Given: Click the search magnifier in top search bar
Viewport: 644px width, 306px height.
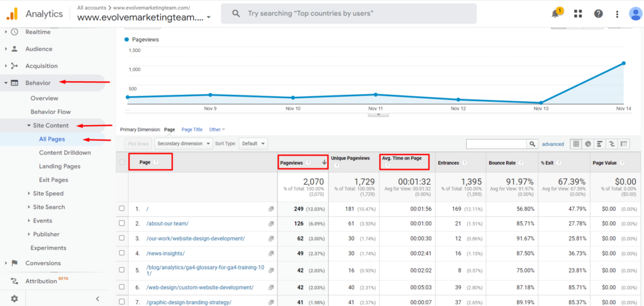Looking at the screenshot, I should 236,14.
